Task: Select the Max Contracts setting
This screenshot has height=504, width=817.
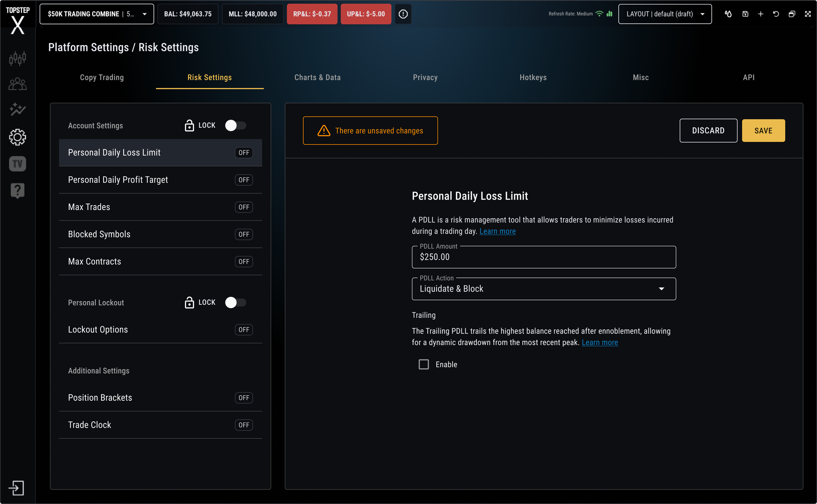Action: click(160, 262)
